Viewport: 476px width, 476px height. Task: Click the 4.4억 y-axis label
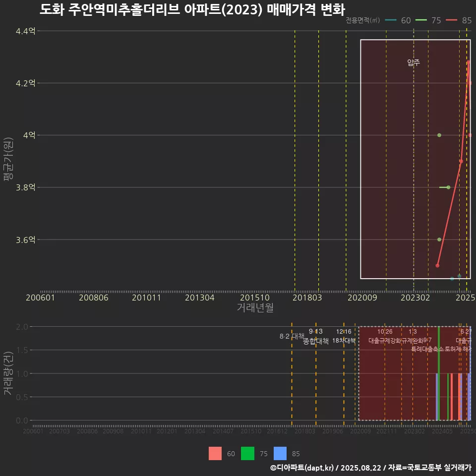[25, 31]
